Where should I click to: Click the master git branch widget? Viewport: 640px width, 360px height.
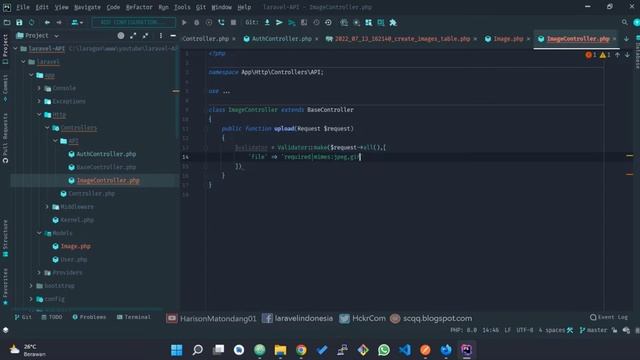pos(593,330)
